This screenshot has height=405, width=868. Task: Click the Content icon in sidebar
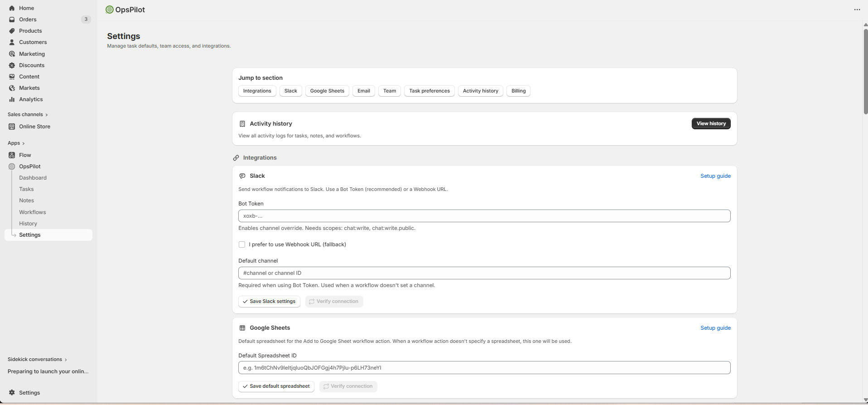(x=12, y=77)
